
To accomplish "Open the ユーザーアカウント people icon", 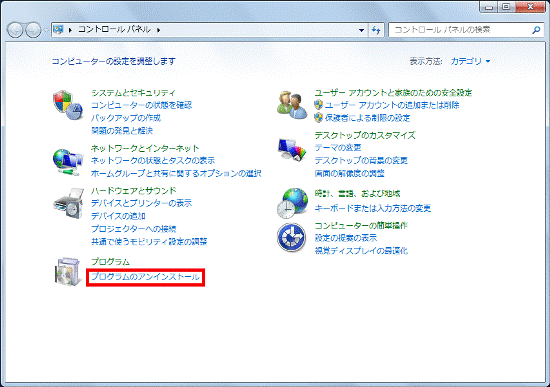I will point(292,104).
